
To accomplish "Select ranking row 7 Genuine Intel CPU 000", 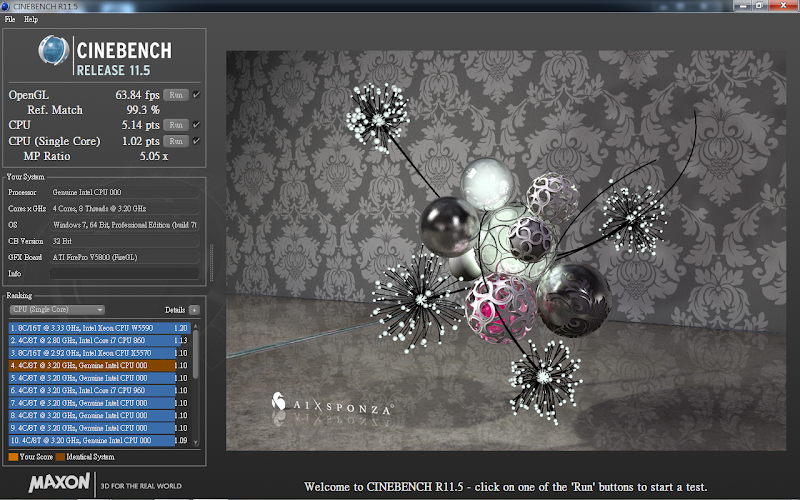I will point(99,403).
